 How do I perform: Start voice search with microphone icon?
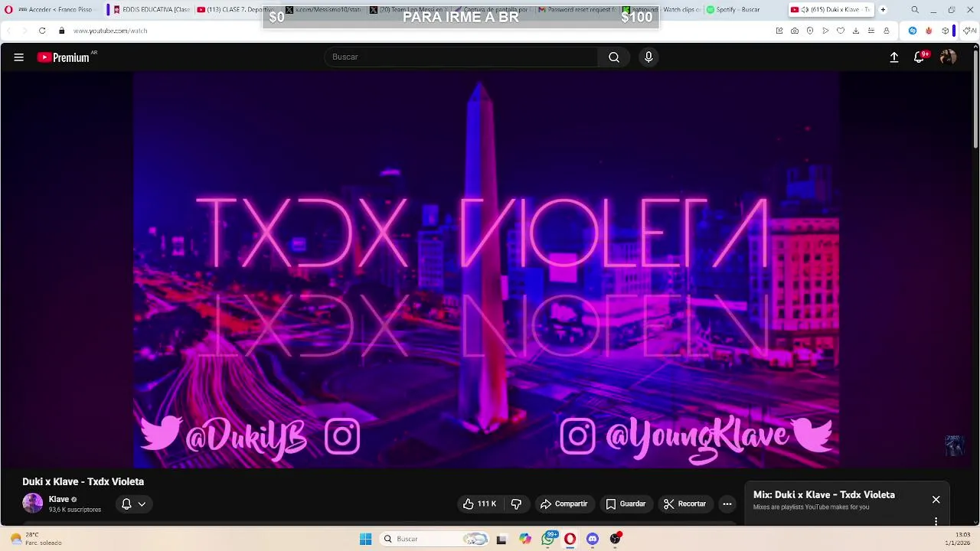coord(648,57)
